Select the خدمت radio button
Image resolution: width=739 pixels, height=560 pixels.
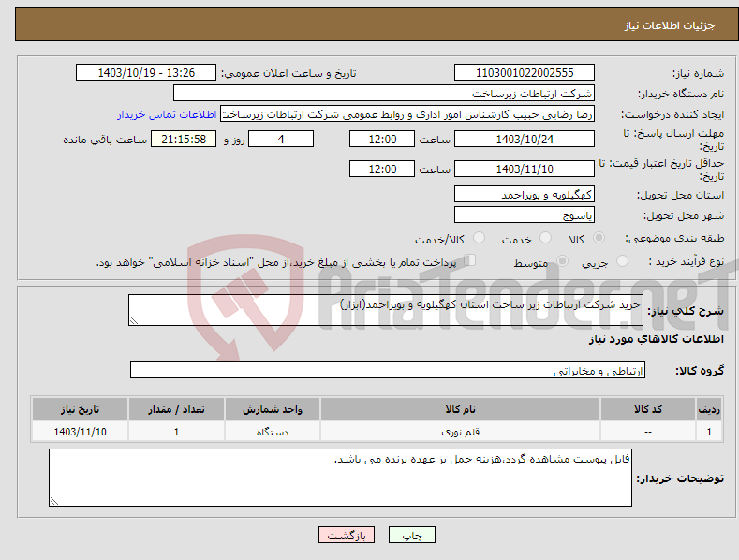[545, 238]
